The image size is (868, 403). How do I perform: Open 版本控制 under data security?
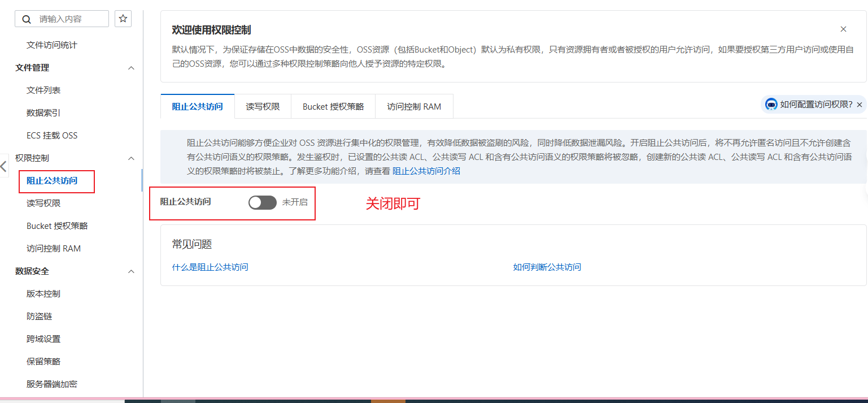43,294
